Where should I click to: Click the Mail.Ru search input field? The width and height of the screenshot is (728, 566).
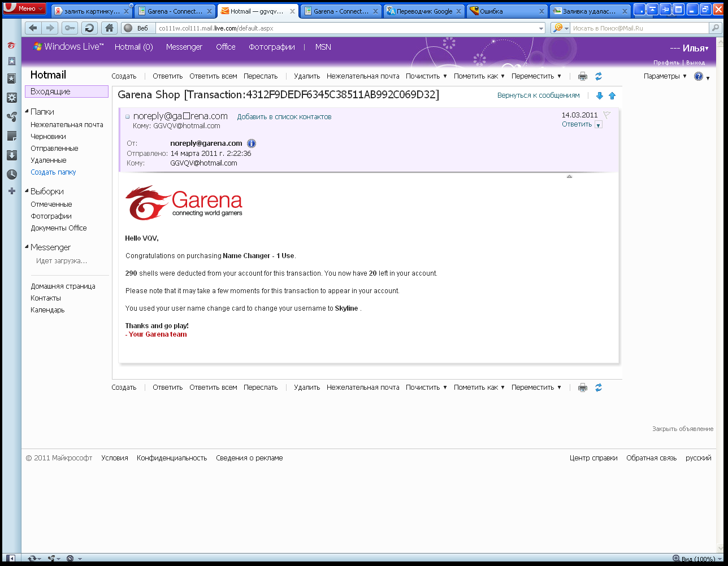tap(639, 28)
